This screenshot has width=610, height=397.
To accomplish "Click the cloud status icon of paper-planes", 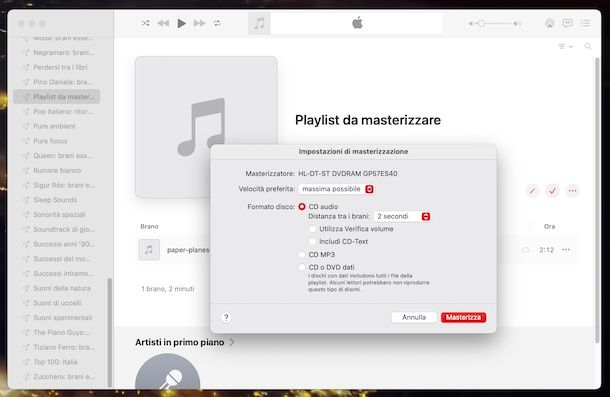I will tap(525, 249).
